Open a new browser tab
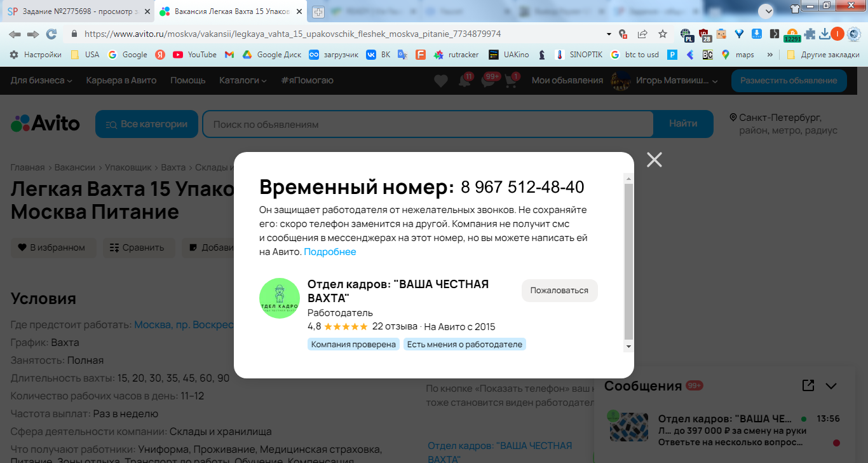Viewport: 868px width, 463px height. point(318,11)
